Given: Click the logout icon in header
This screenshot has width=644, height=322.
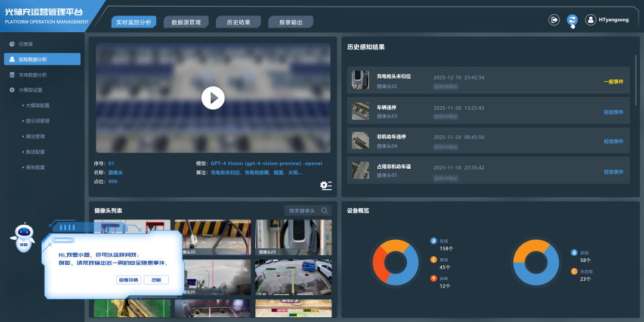Looking at the screenshot, I should coord(554,20).
